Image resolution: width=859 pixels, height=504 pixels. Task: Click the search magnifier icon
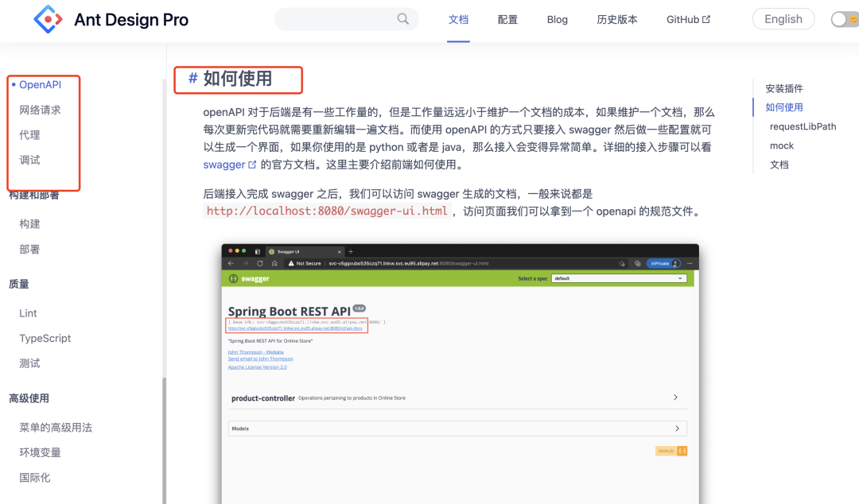pos(402,19)
